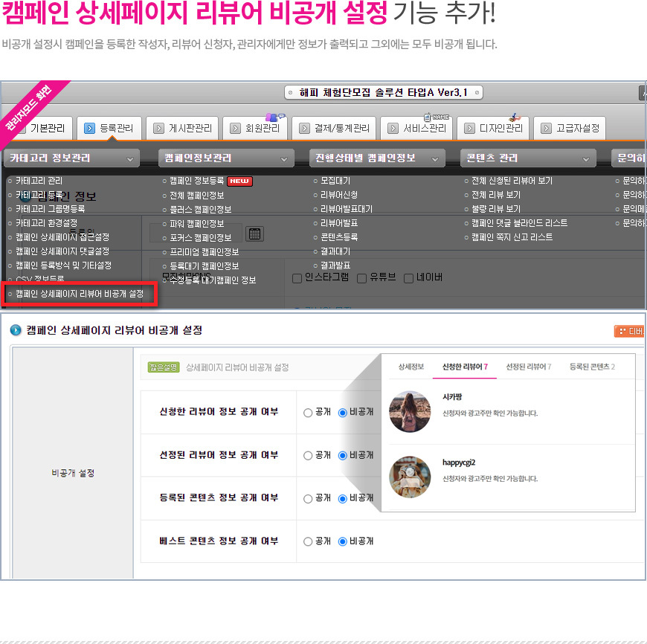Open the 고급자설정 tab

[x=570, y=129]
